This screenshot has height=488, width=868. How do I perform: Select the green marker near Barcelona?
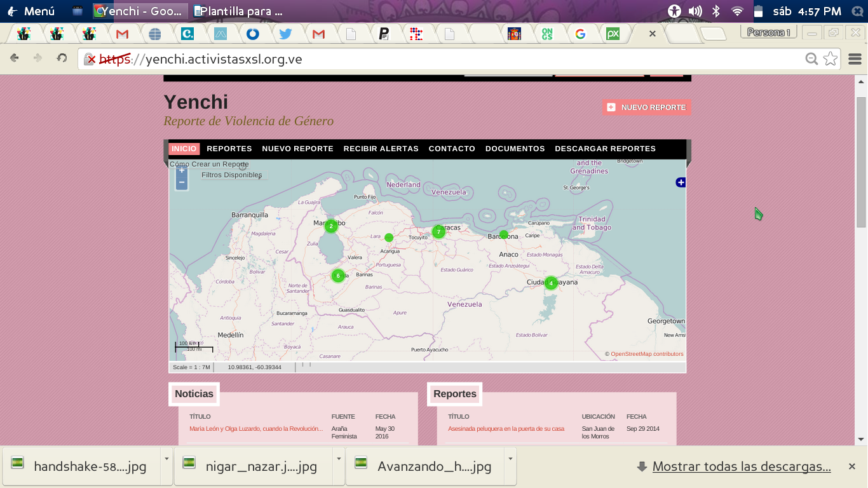click(x=503, y=234)
